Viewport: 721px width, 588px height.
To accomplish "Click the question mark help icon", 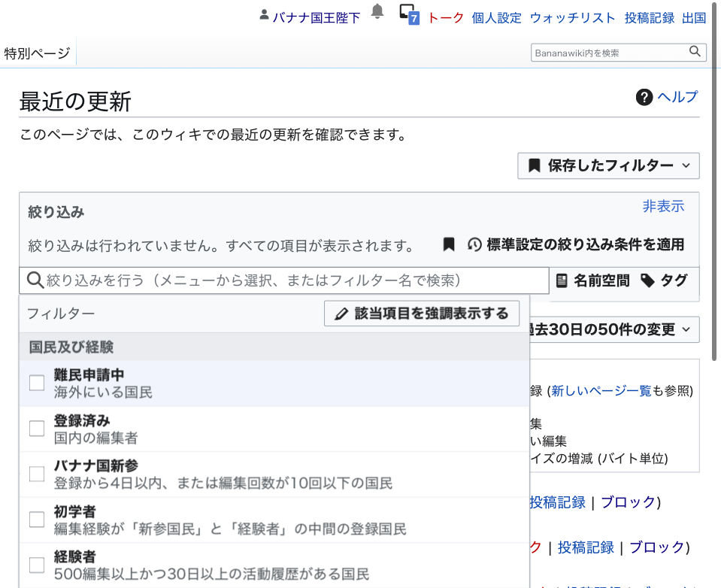I will tap(644, 97).
